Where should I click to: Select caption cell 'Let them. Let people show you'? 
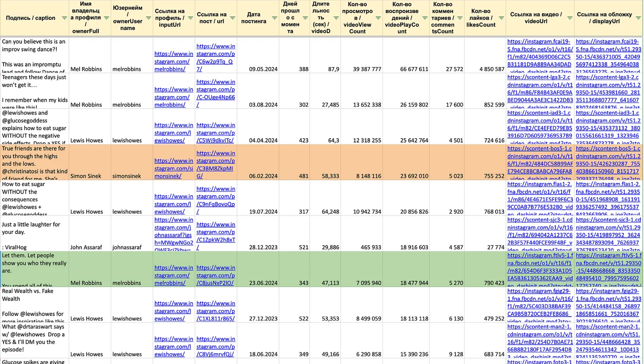34,269
